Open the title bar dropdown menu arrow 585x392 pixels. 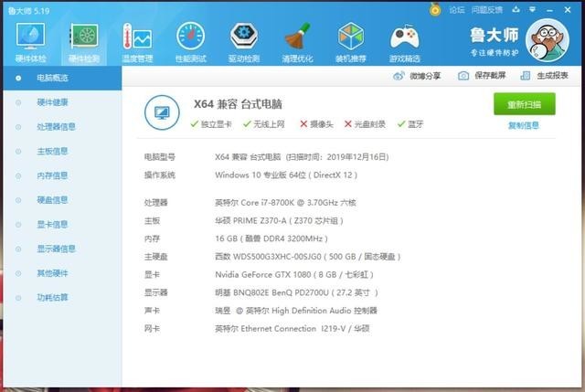(532, 9)
